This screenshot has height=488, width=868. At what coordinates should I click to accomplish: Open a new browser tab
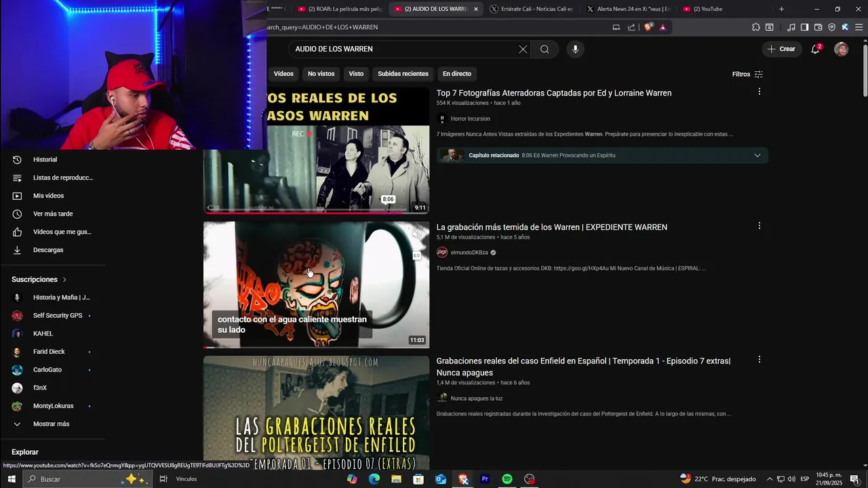click(781, 9)
